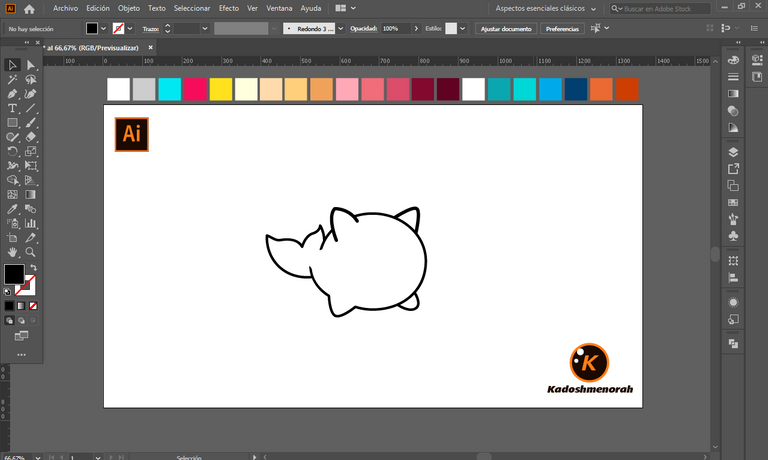Open the Trazo stroke weight dropdown
This screenshot has height=460, width=768.
(x=205, y=28)
